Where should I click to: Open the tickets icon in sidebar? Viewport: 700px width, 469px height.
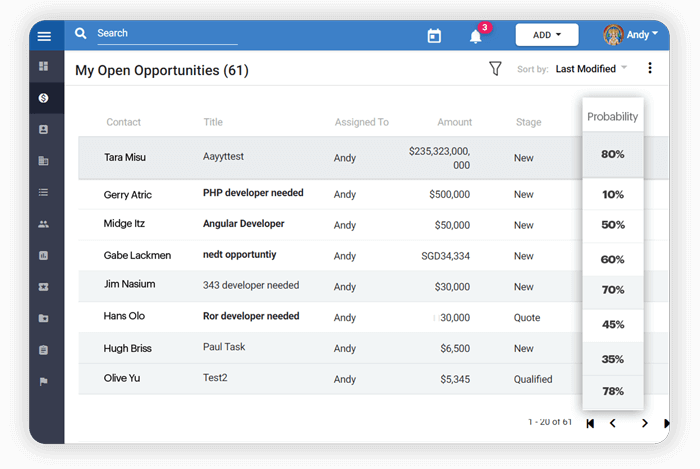pos(43,287)
